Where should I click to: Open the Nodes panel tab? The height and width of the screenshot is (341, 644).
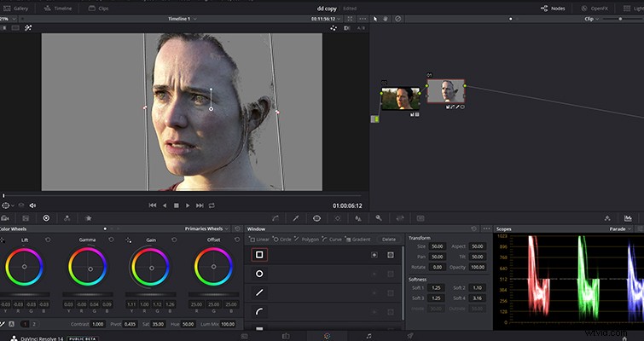click(553, 9)
